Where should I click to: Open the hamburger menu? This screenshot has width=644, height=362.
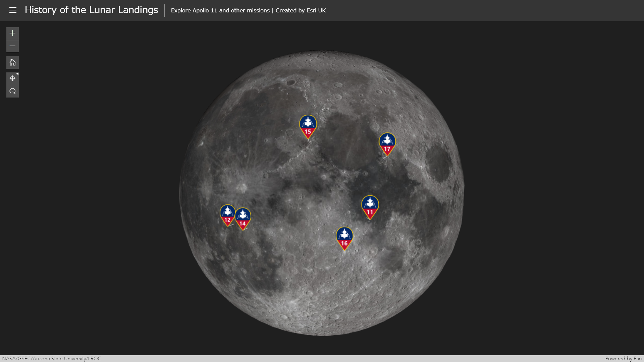click(x=13, y=10)
